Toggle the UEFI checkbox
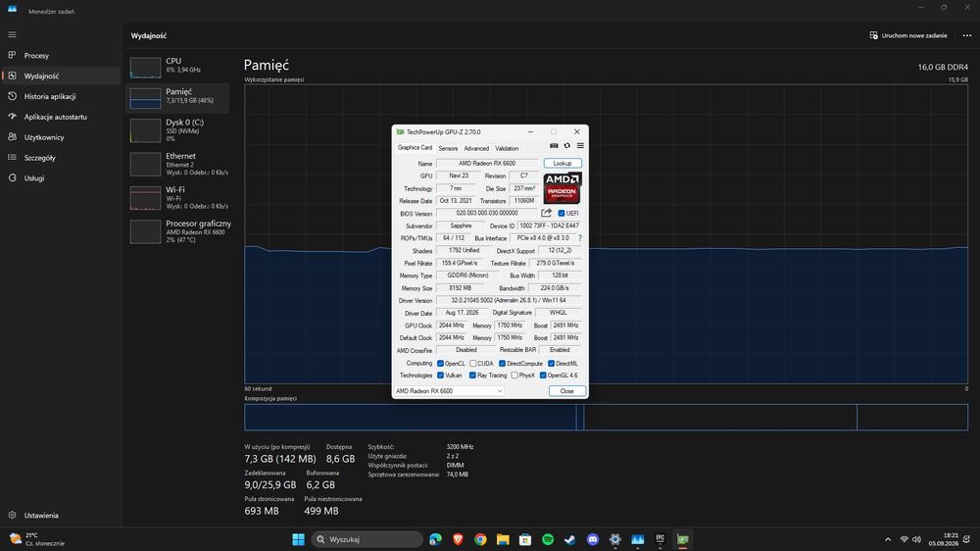 click(x=562, y=214)
